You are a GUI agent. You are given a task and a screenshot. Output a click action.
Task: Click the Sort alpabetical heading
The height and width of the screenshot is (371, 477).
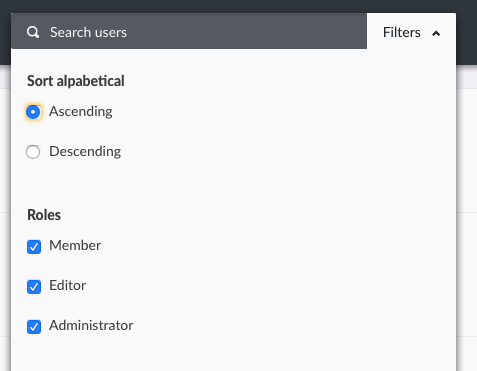[76, 81]
